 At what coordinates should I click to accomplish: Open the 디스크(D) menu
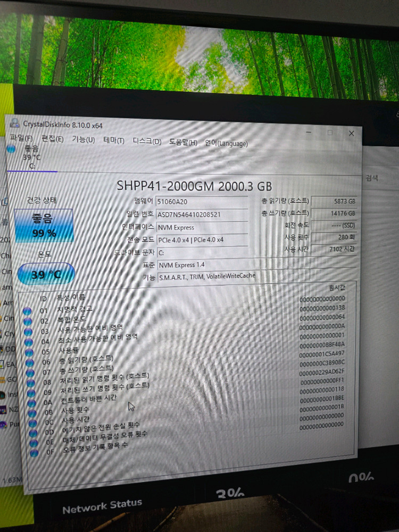point(146,142)
